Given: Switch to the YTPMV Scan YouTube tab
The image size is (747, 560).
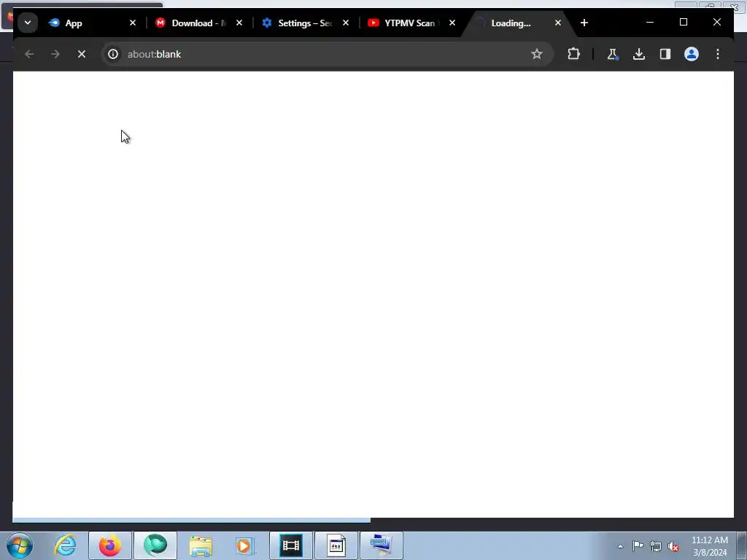Looking at the screenshot, I should click(x=412, y=23).
